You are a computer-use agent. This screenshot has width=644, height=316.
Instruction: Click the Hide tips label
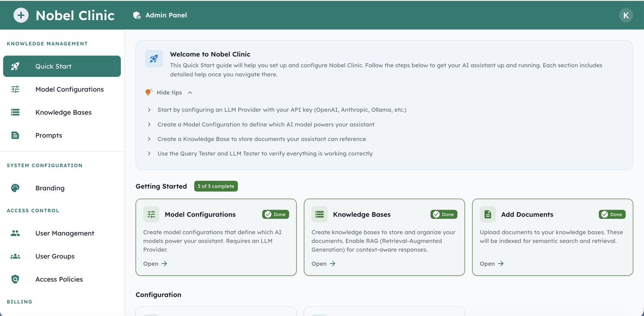(169, 93)
